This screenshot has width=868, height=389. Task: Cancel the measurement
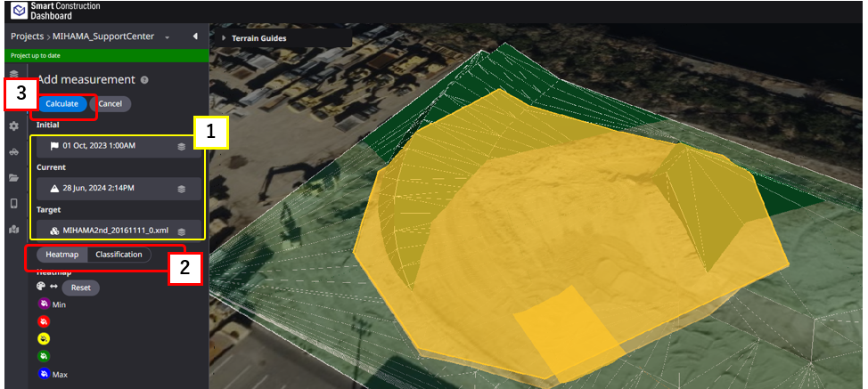111,104
